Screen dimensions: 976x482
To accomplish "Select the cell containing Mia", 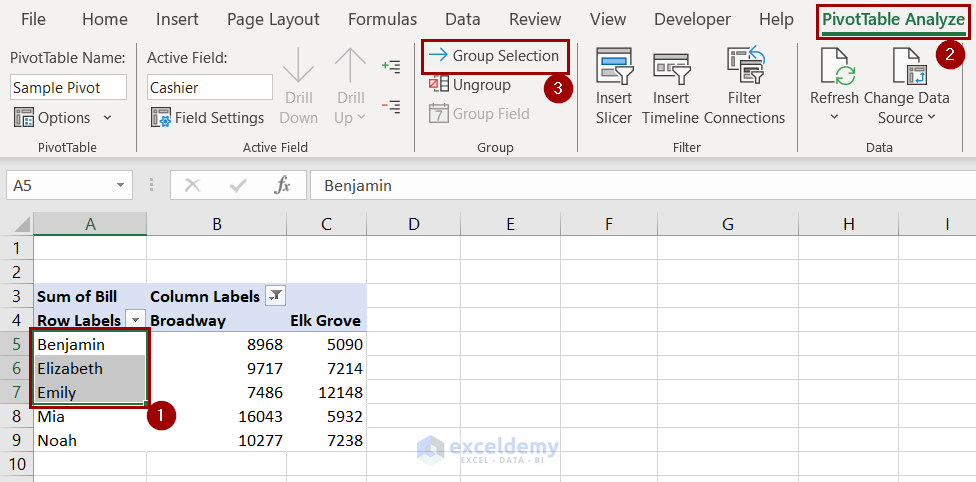I will (x=90, y=416).
